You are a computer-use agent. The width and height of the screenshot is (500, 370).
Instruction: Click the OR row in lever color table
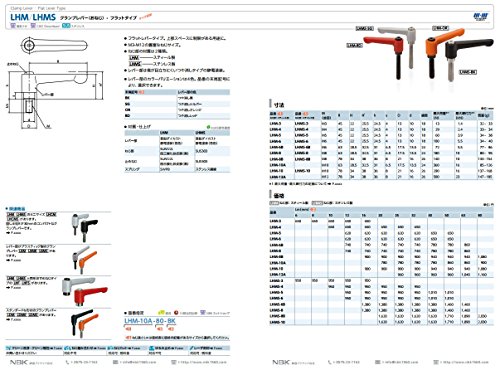(x=177, y=110)
